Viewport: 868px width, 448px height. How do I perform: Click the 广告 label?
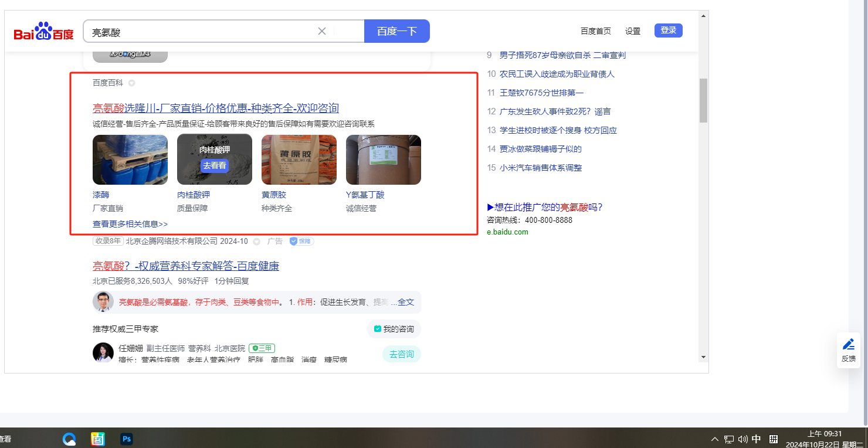click(x=275, y=241)
